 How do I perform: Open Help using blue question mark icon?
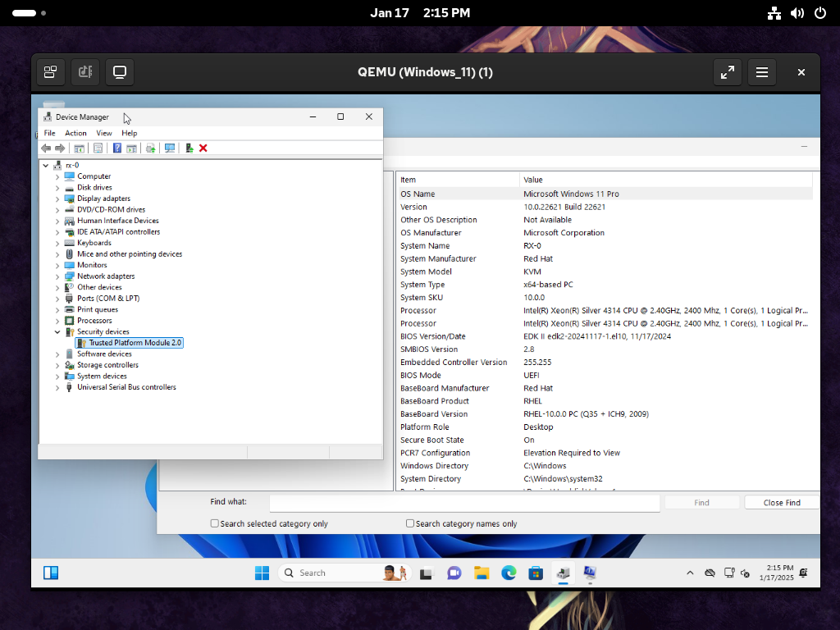click(117, 148)
